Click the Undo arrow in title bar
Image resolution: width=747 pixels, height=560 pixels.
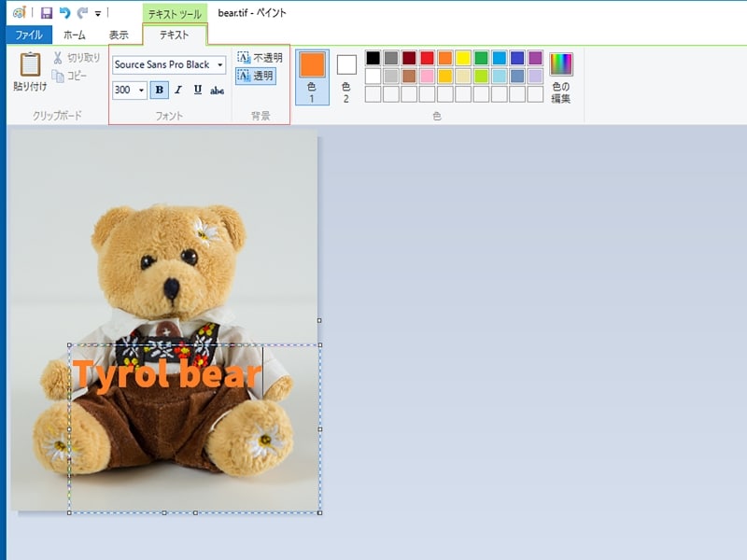pyautogui.click(x=64, y=13)
